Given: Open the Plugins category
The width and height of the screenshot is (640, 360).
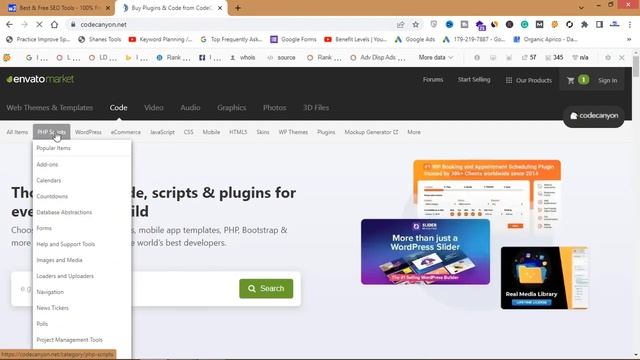Looking at the screenshot, I should pos(326,132).
